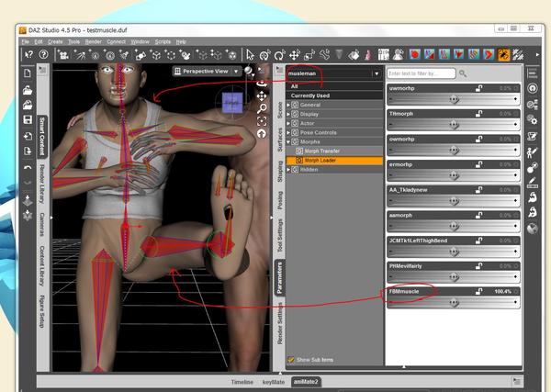
Task: Collapse the Morphs parameter group
Action: tap(288, 142)
